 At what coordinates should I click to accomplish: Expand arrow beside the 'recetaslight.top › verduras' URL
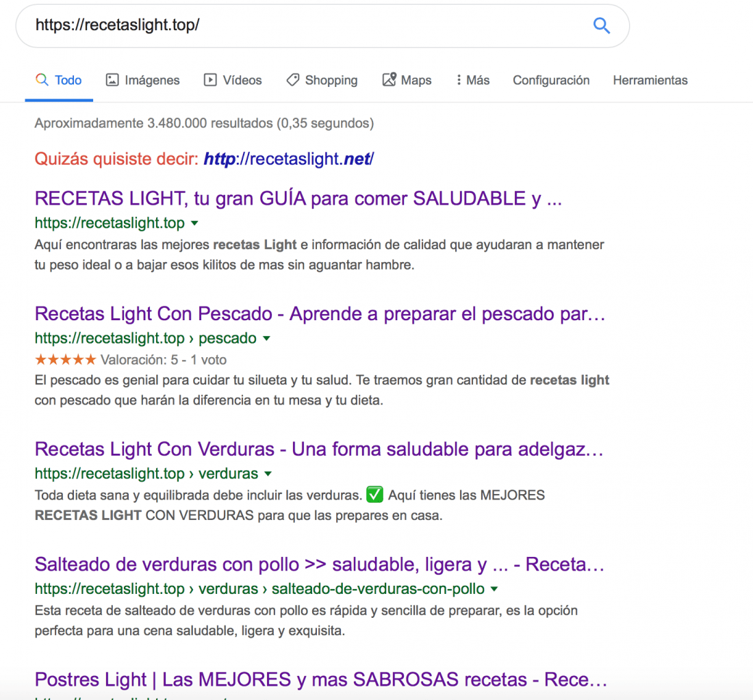pyautogui.click(x=268, y=474)
